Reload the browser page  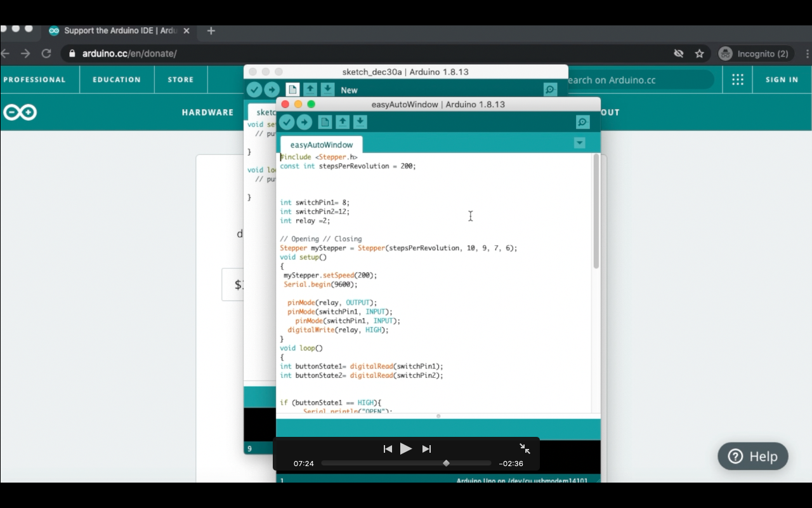pyautogui.click(x=46, y=54)
